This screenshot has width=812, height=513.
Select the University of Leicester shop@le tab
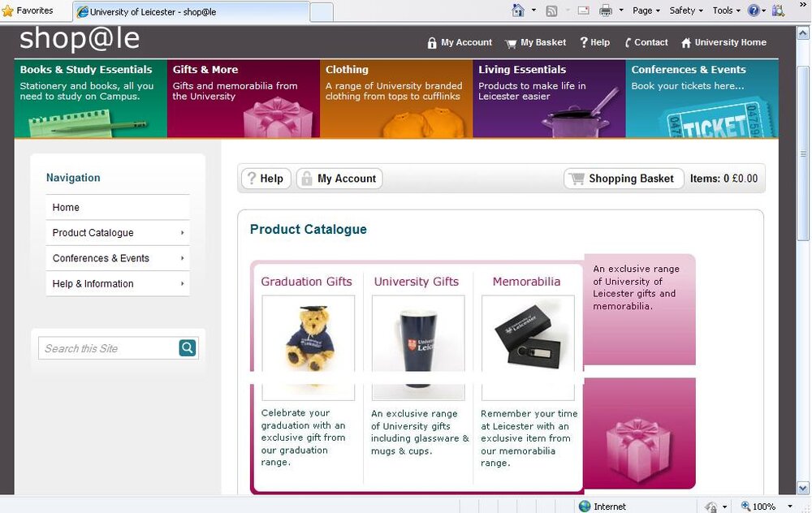point(191,12)
